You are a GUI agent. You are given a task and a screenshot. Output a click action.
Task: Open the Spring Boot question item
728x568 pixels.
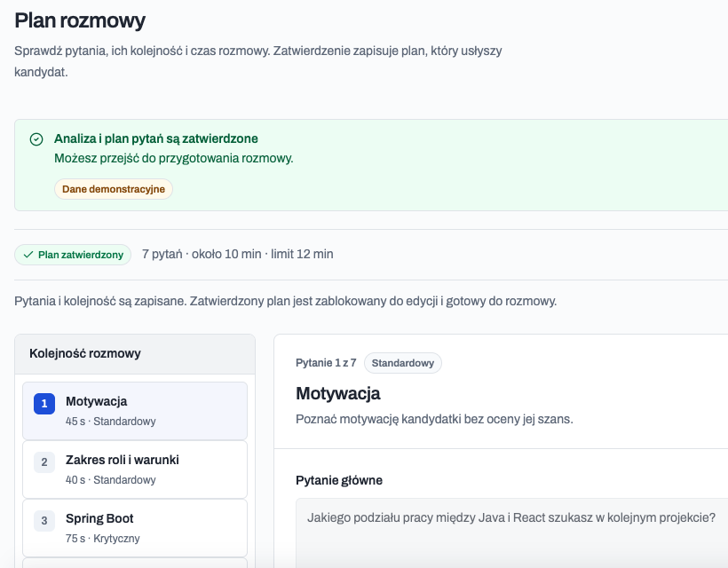point(135,528)
